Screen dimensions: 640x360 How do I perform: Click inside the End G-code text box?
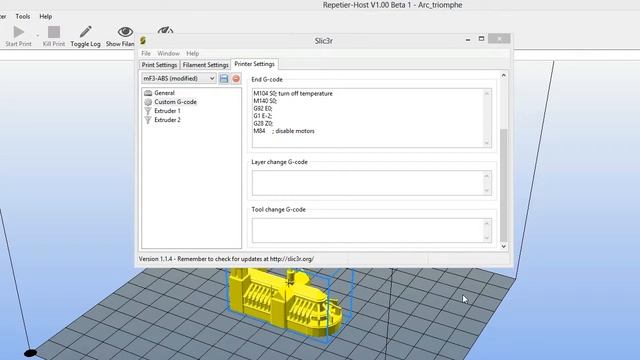coord(371,118)
